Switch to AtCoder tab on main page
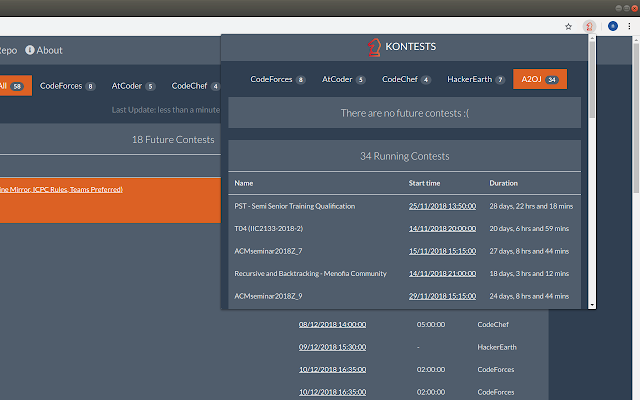Image resolution: width=640 pixels, height=400 pixels. (x=133, y=86)
